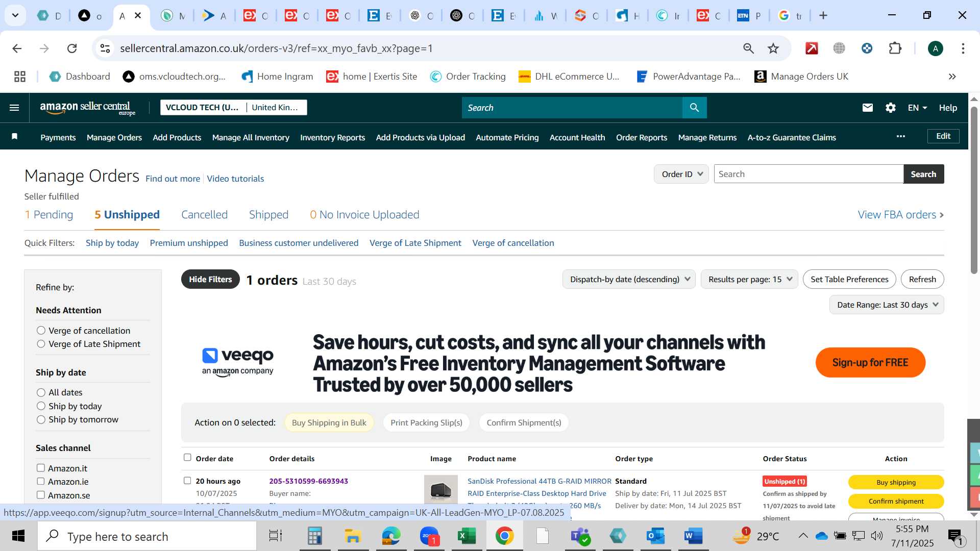980x551 pixels.
Task: Open the Calculator from the taskbar
Action: coord(314,536)
